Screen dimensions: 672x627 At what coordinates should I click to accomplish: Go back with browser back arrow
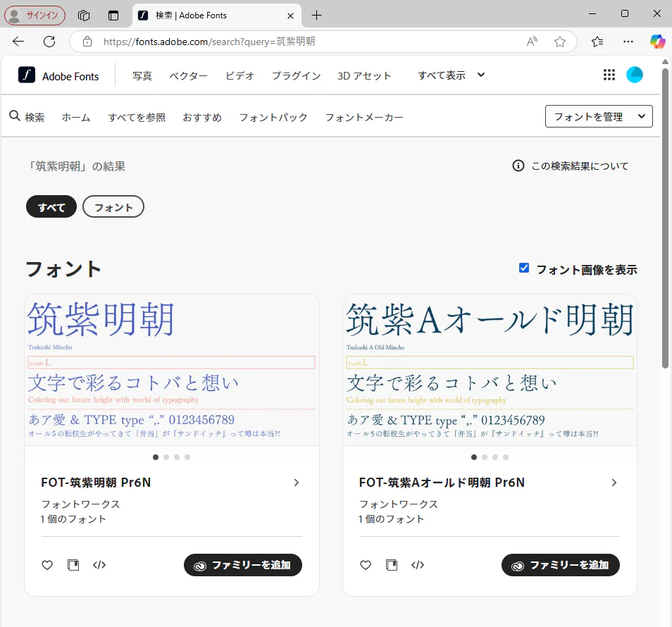pos(18,42)
